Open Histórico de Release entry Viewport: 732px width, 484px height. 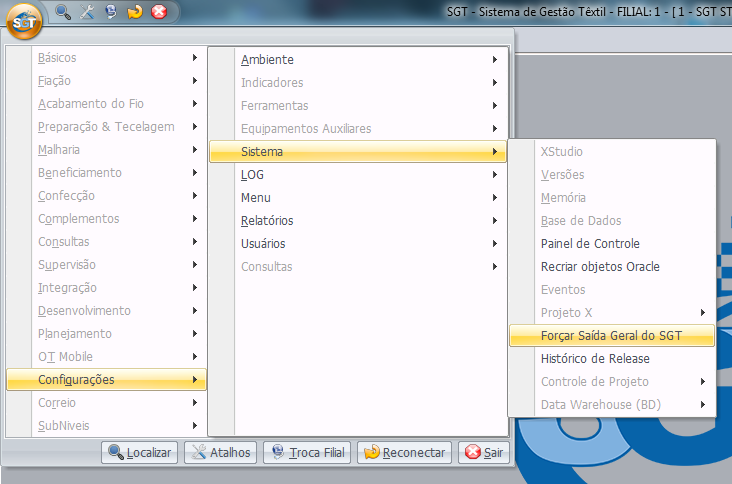click(x=595, y=359)
